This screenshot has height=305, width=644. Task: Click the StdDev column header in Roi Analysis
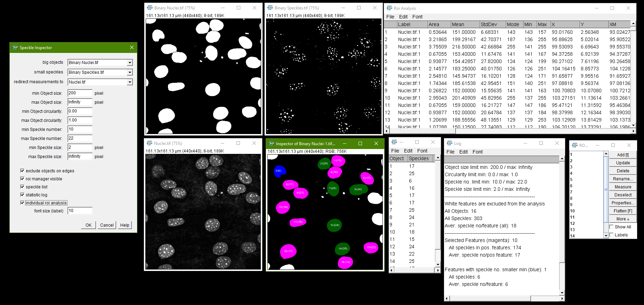pyautogui.click(x=493, y=24)
